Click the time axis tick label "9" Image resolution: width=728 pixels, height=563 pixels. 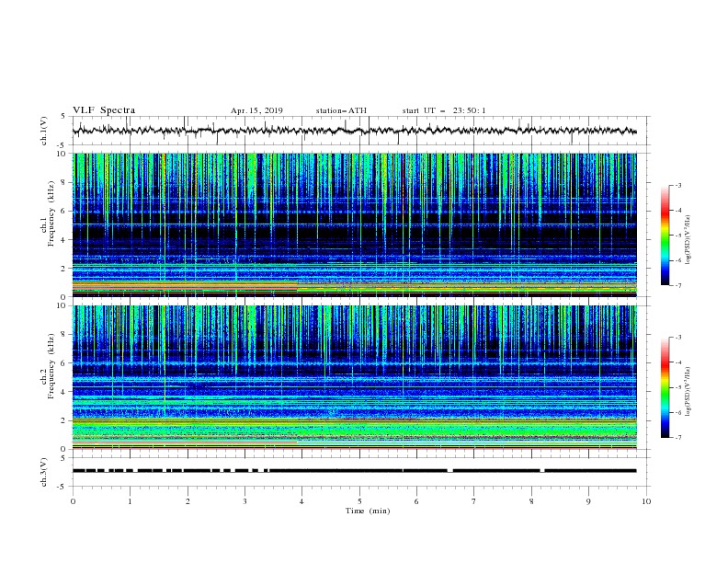[588, 501]
